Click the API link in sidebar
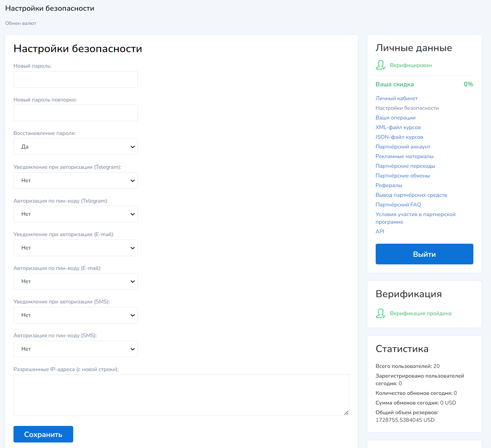Image resolution: width=491 pixels, height=448 pixels. [380, 232]
